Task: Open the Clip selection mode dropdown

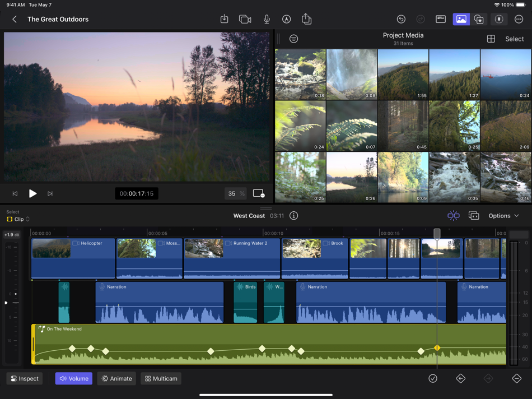Action: click(17, 219)
